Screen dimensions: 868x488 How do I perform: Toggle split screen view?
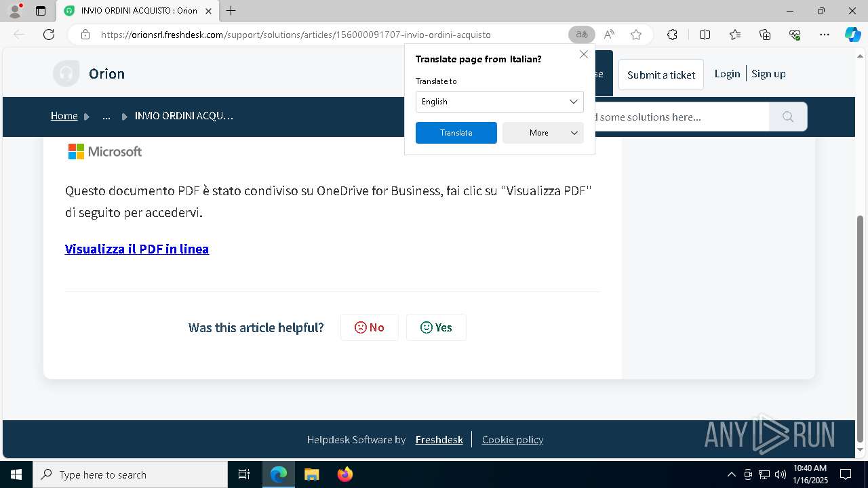click(x=705, y=35)
